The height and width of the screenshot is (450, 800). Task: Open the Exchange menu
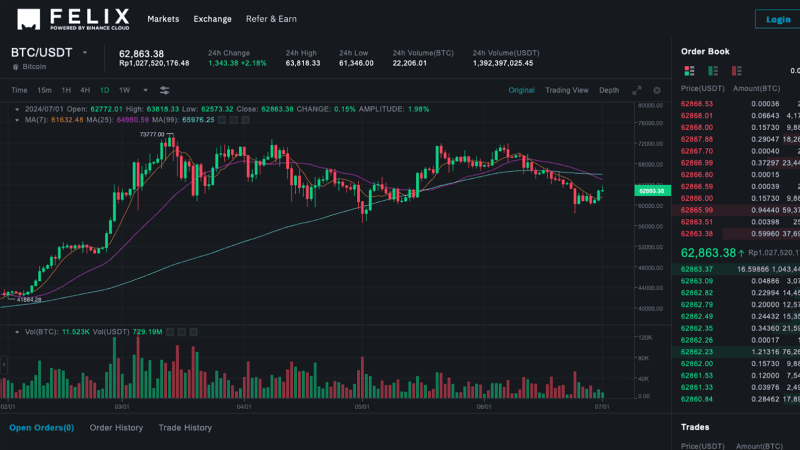pos(212,19)
